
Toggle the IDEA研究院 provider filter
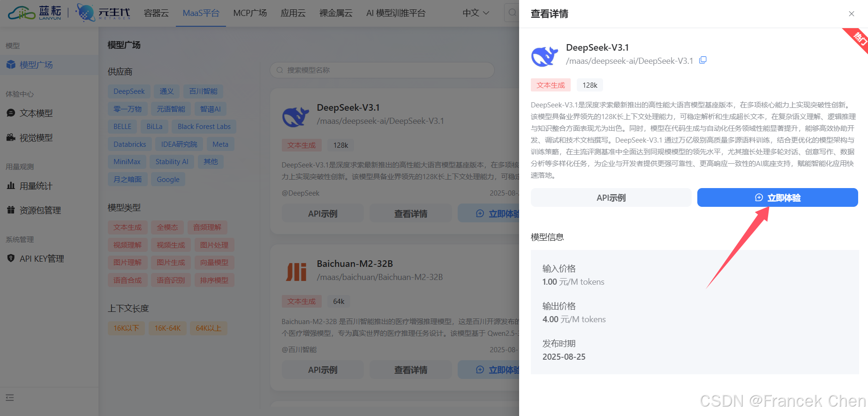click(179, 144)
